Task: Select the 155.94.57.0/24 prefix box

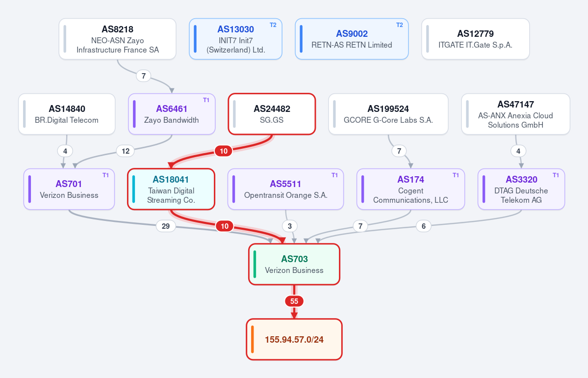Action: pyautogui.click(x=294, y=339)
